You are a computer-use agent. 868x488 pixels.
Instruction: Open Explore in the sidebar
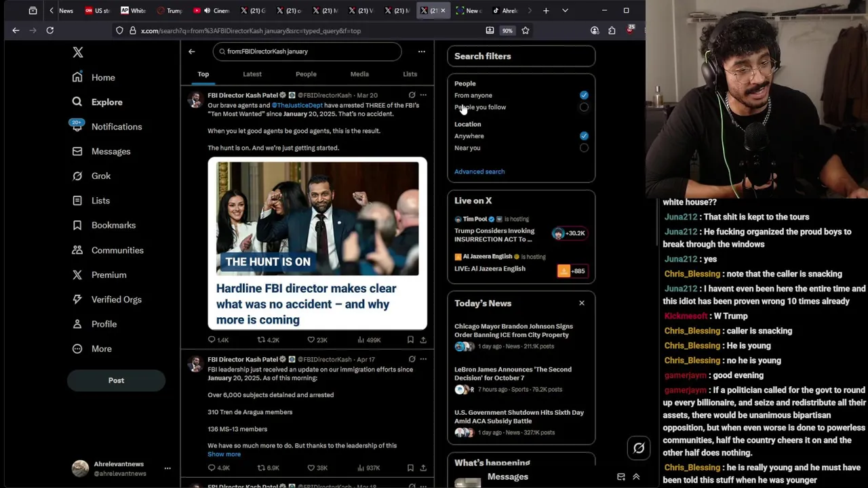[97, 102]
